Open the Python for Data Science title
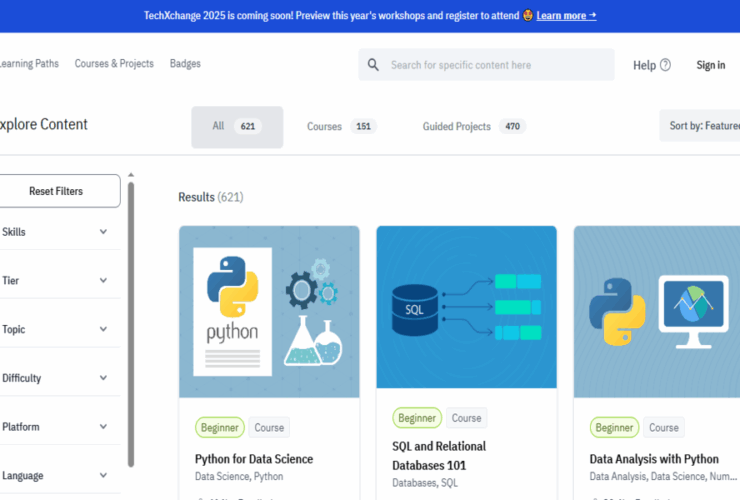 point(254,459)
